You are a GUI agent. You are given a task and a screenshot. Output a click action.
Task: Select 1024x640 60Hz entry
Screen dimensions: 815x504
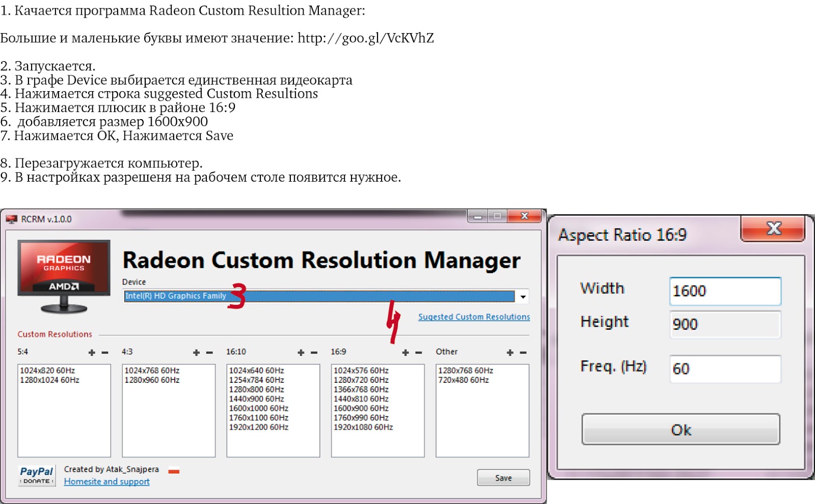click(256, 371)
